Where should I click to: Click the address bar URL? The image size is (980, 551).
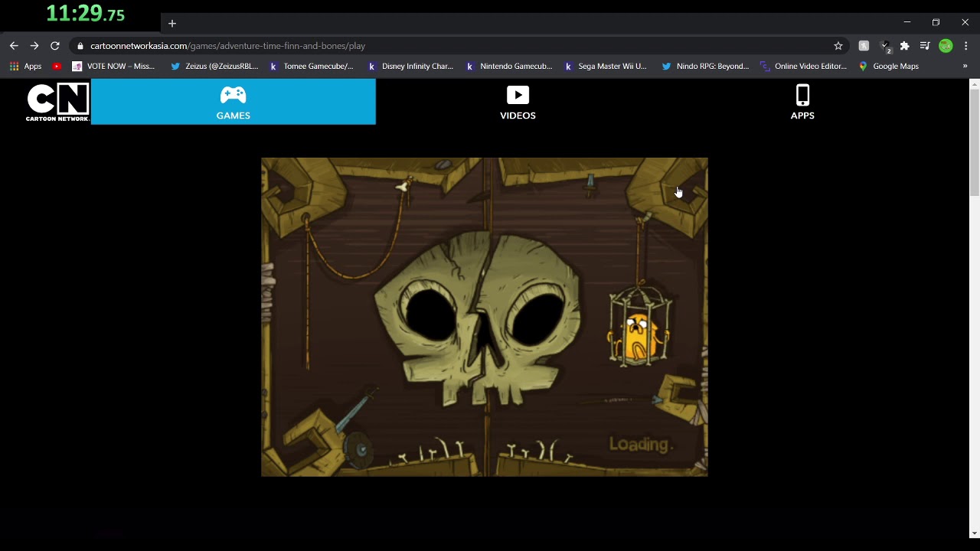227,46
